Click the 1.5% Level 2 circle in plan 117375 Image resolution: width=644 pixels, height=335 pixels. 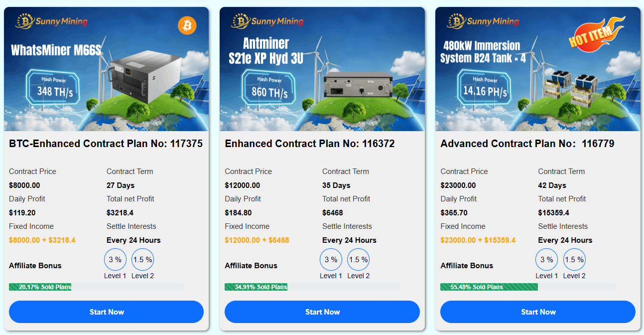coord(142,260)
